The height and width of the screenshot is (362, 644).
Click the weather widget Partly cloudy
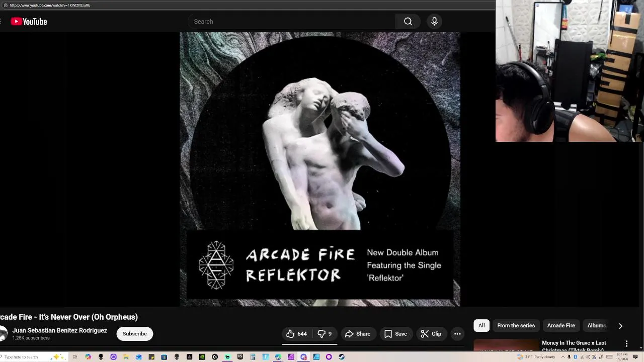pos(537,357)
